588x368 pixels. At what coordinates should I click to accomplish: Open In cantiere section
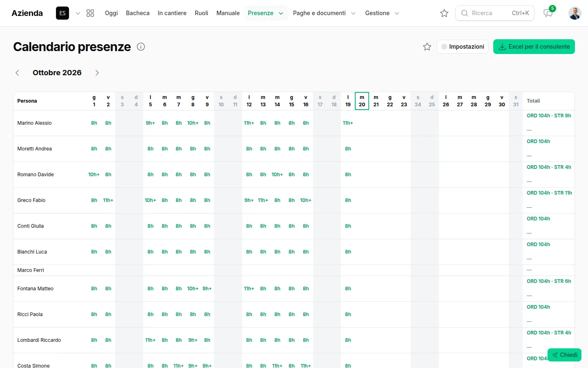[x=172, y=13]
